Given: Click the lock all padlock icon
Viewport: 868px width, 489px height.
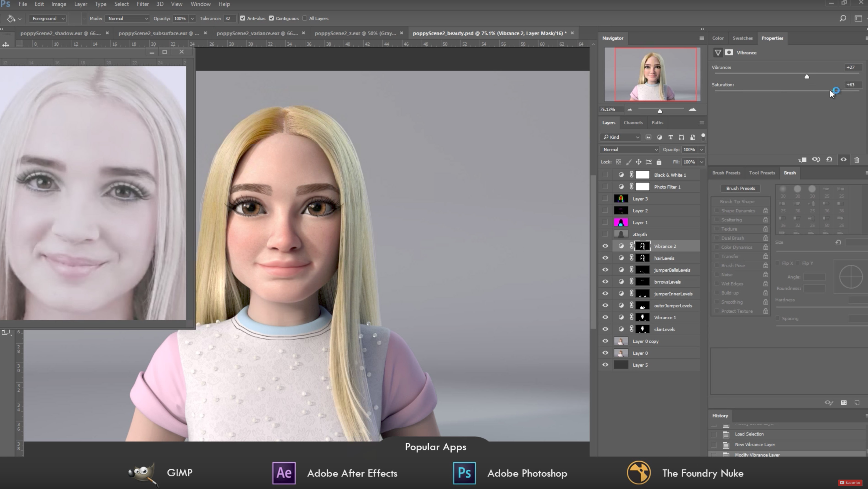Looking at the screenshot, I should click(659, 162).
